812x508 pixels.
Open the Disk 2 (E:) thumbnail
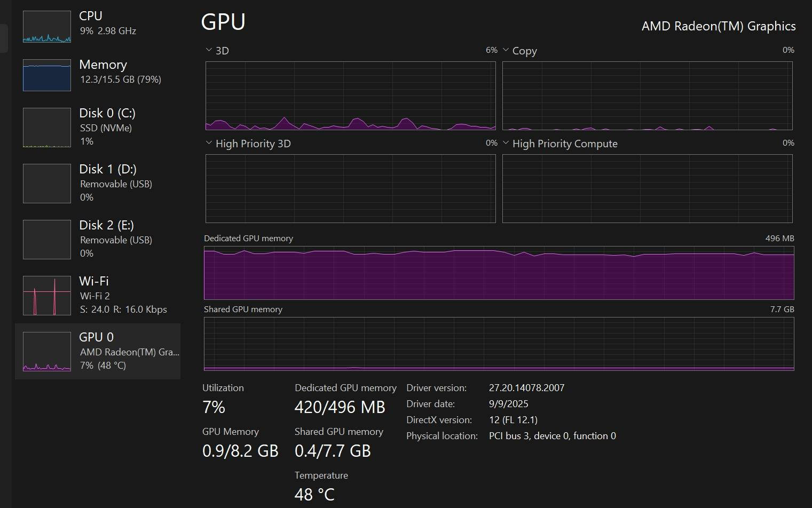[47, 240]
